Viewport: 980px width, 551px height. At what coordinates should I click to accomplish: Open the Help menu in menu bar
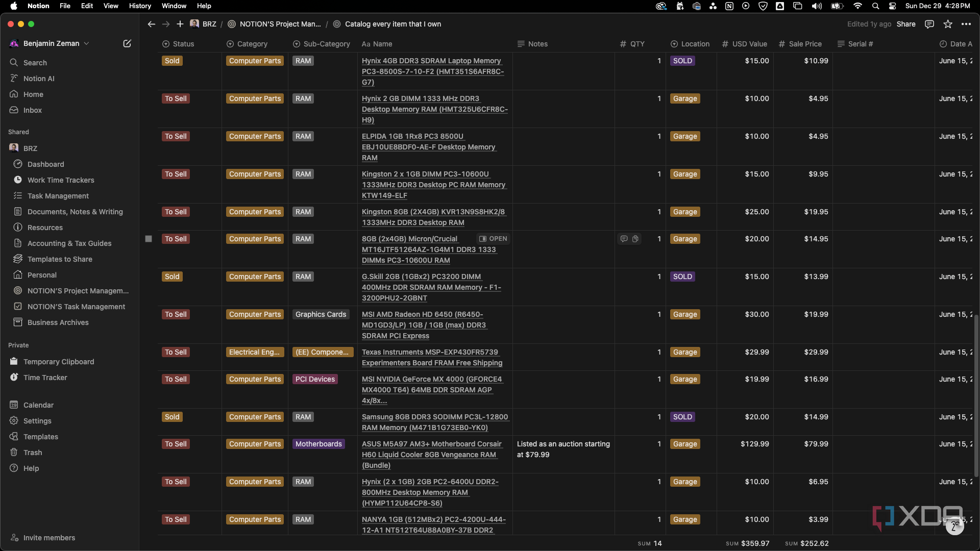[x=204, y=6]
